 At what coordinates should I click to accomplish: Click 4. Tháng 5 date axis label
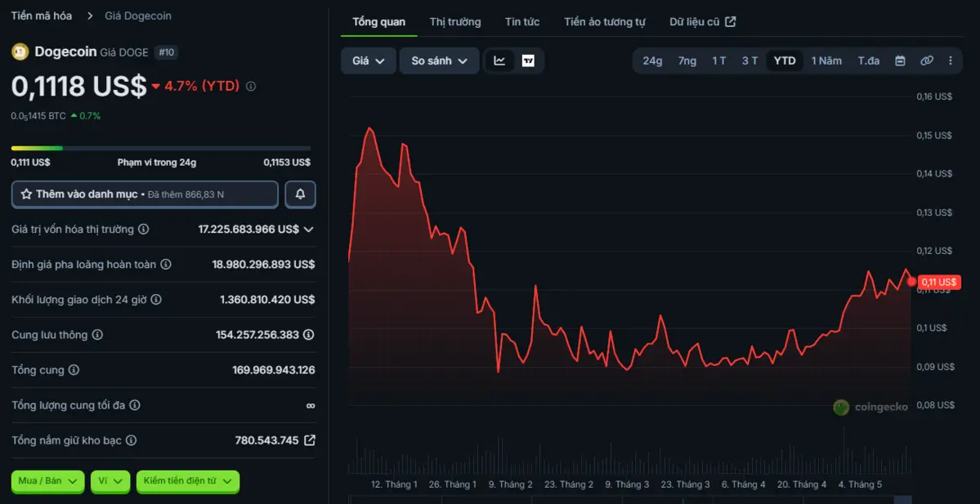point(860,484)
